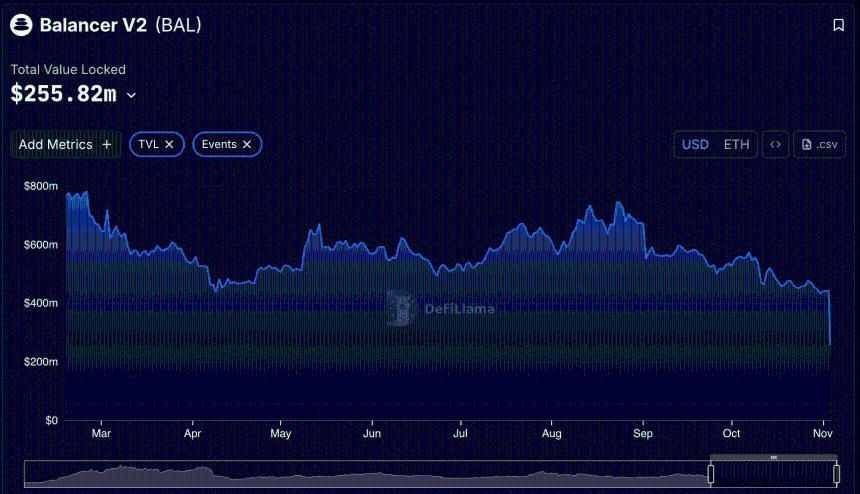Open the embed chart code icon
The height and width of the screenshot is (494, 860).
coord(775,145)
